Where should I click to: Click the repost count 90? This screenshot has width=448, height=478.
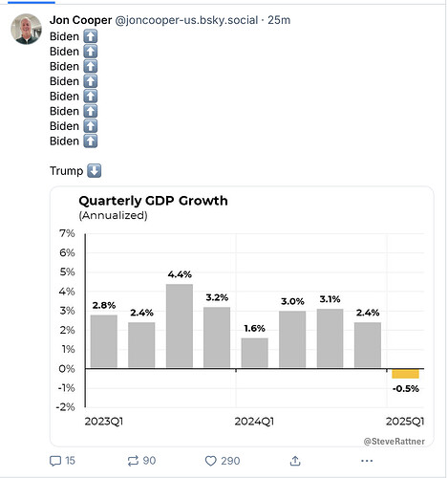[x=149, y=461]
